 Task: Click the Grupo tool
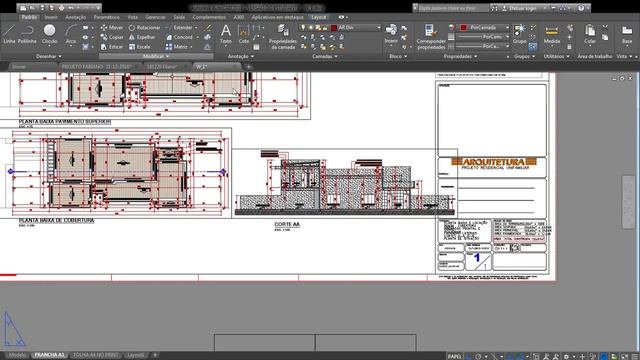[x=519, y=33]
